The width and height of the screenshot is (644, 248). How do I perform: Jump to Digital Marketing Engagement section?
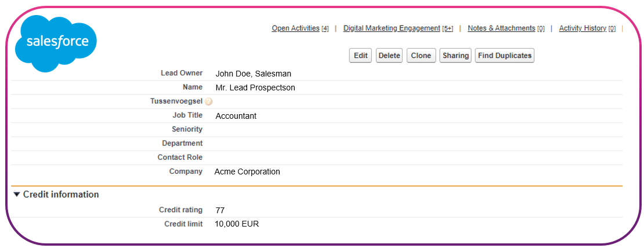pos(392,28)
